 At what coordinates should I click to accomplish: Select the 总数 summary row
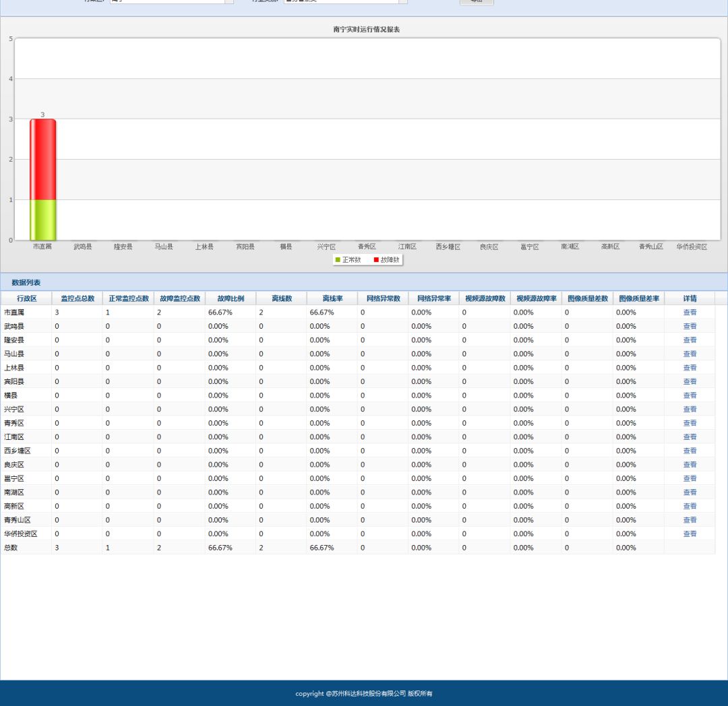click(x=357, y=548)
